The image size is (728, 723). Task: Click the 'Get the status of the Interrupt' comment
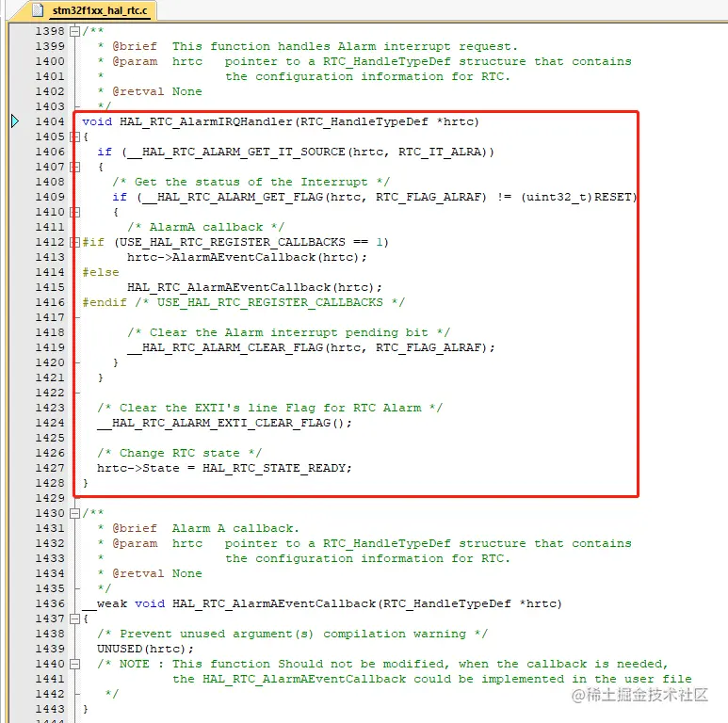(x=251, y=182)
